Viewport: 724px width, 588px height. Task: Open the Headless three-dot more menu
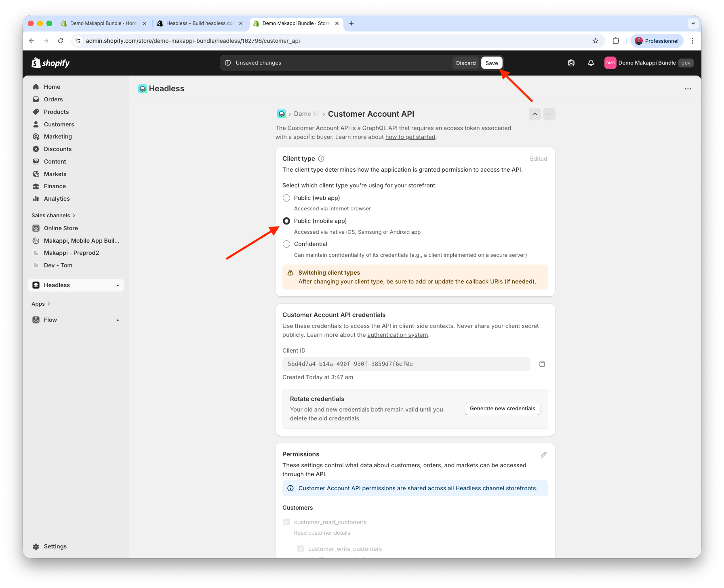(x=688, y=89)
